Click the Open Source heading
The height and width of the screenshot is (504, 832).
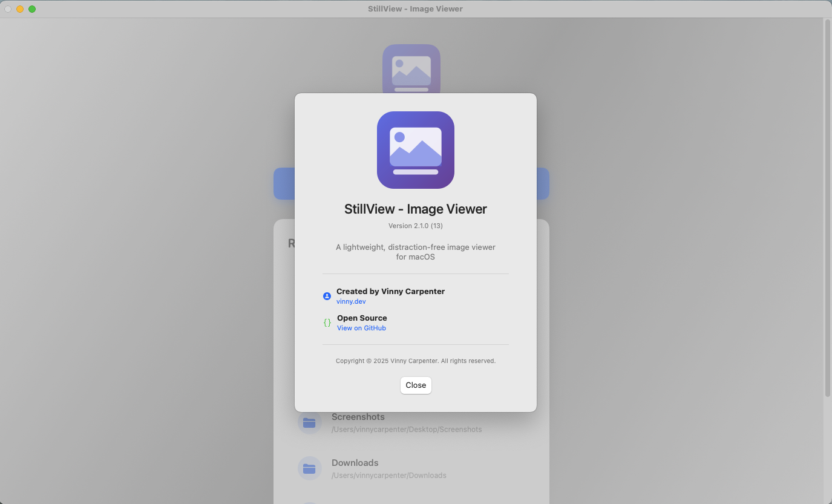tap(362, 318)
